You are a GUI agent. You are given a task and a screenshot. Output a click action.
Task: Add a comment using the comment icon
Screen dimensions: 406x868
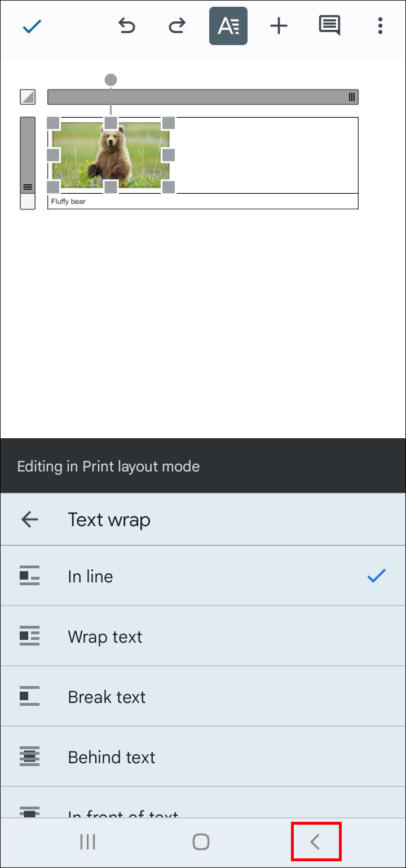click(329, 26)
